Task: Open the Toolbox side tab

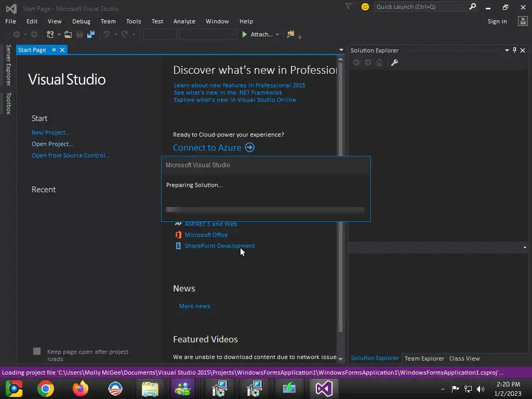Action: tap(8, 103)
